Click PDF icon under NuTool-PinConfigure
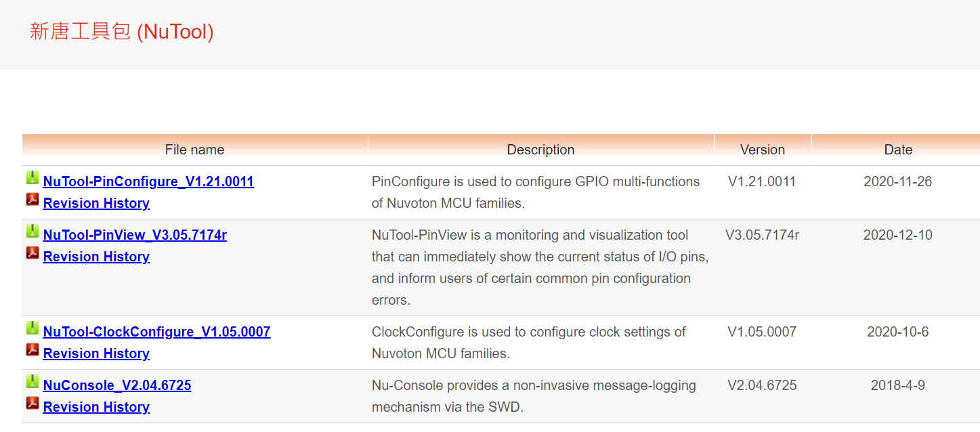Image resolution: width=980 pixels, height=432 pixels. pos(32,200)
